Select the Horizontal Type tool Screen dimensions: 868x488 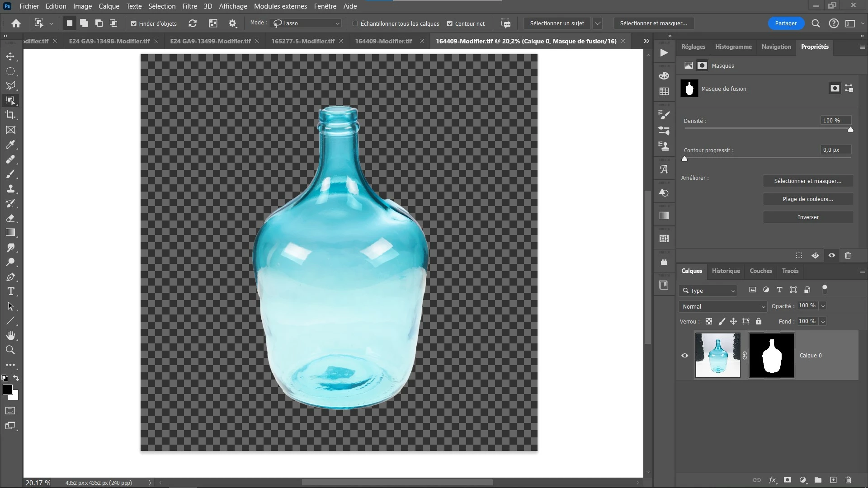pos(11,291)
